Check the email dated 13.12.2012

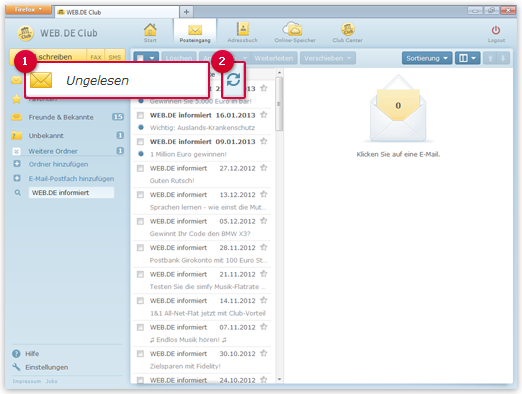(140, 195)
